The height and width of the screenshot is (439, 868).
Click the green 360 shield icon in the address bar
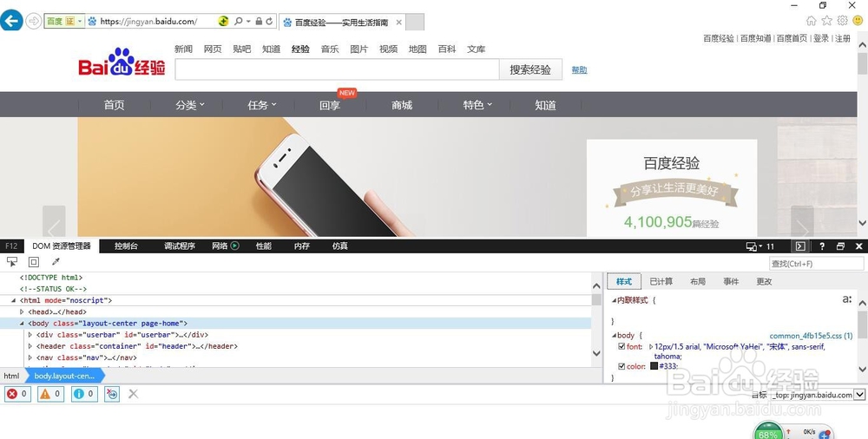tap(223, 22)
